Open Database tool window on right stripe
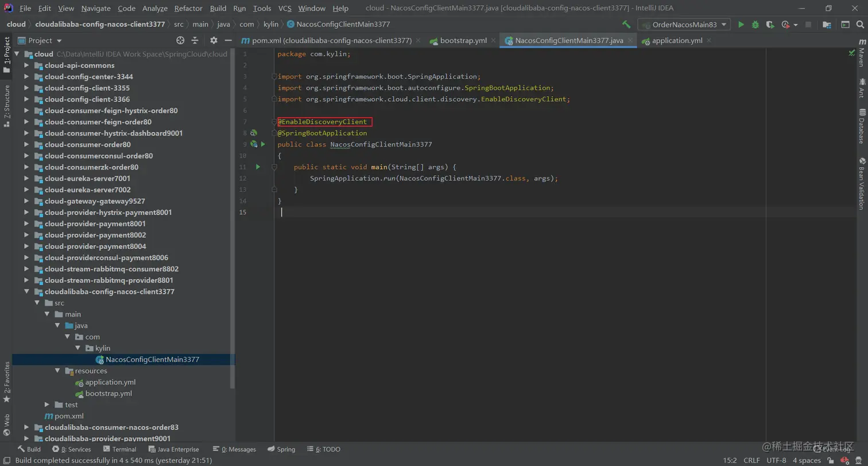868x466 pixels. 861,126
